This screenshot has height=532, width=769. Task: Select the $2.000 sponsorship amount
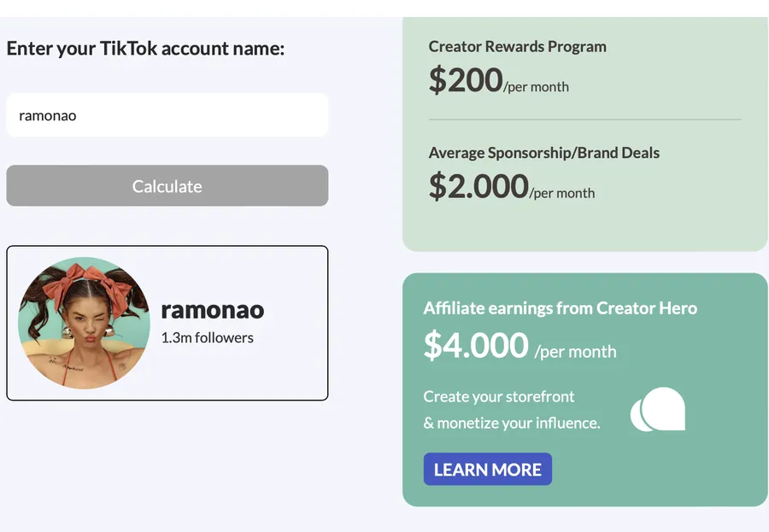tap(478, 186)
